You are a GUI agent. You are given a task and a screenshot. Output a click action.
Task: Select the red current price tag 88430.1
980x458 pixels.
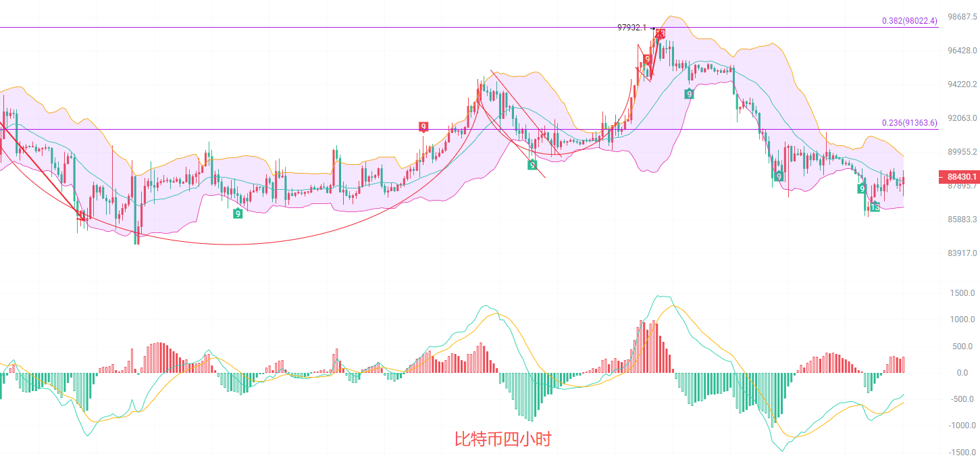pos(959,177)
